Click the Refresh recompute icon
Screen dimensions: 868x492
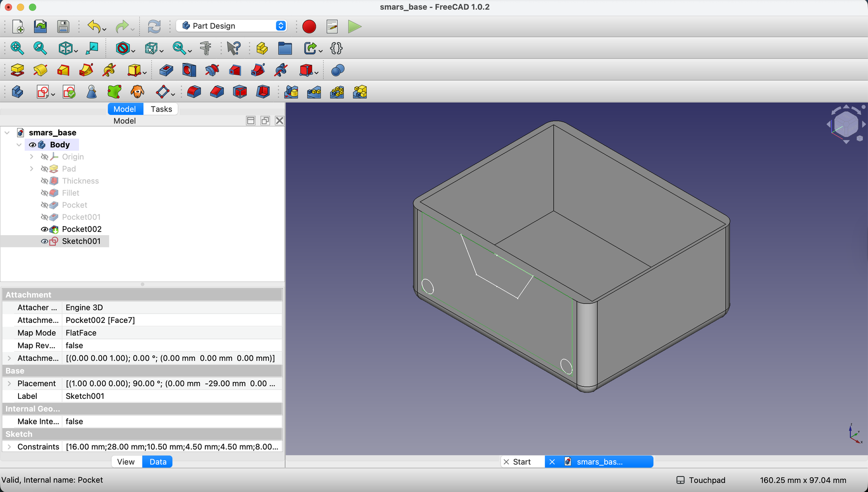click(x=154, y=26)
